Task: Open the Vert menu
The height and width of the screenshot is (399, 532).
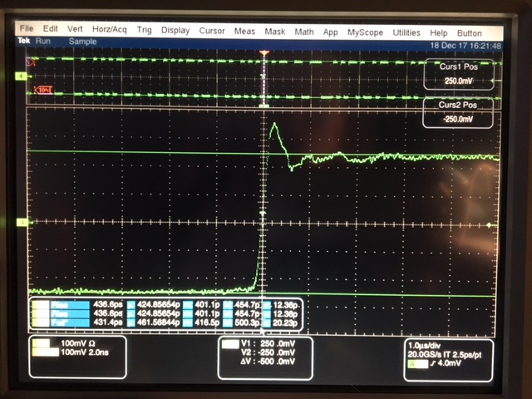Action: coord(75,29)
